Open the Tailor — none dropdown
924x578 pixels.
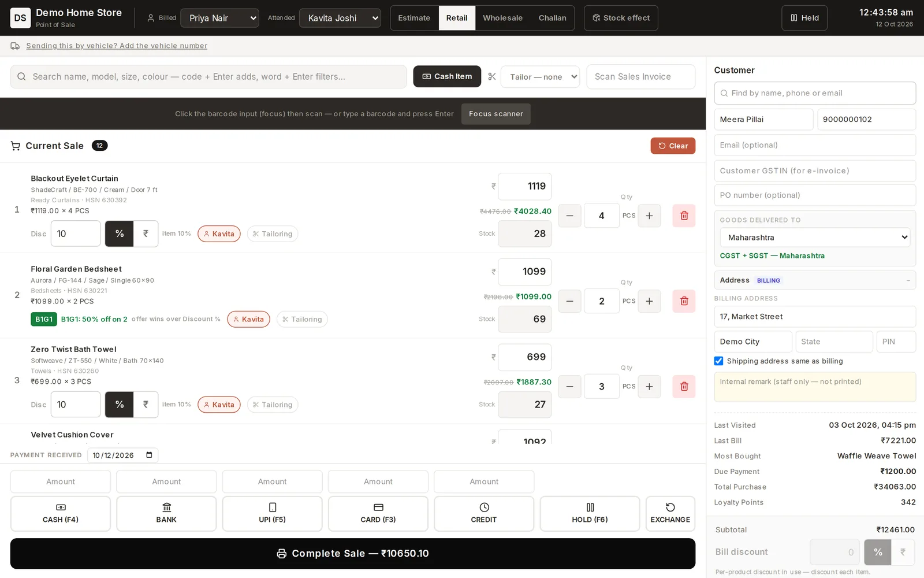[541, 76]
